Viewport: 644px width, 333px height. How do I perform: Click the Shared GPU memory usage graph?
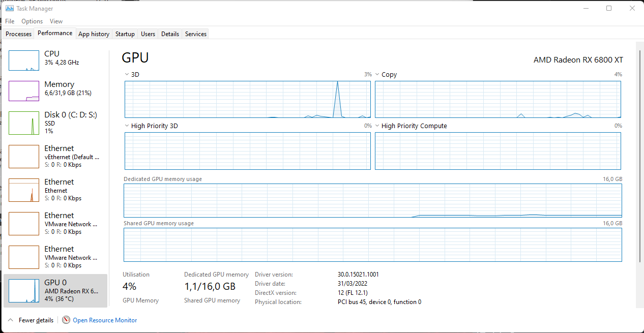tap(373, 245)
